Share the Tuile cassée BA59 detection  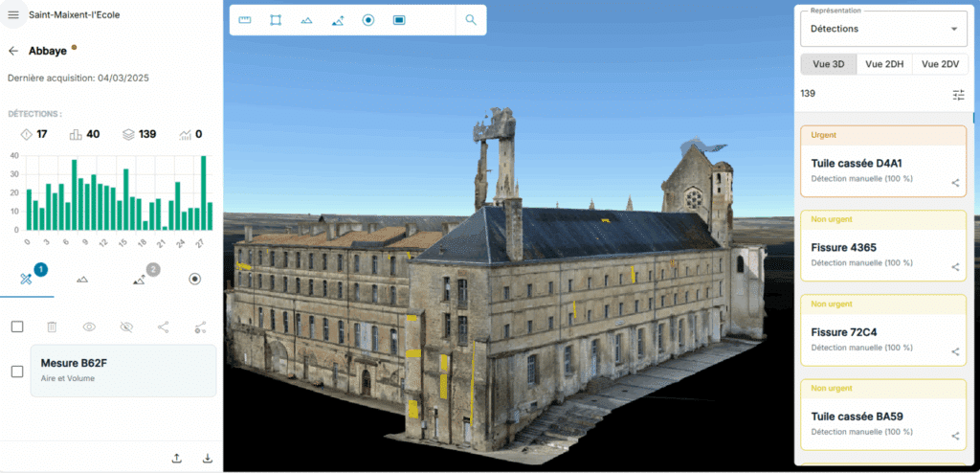point(956,436)
